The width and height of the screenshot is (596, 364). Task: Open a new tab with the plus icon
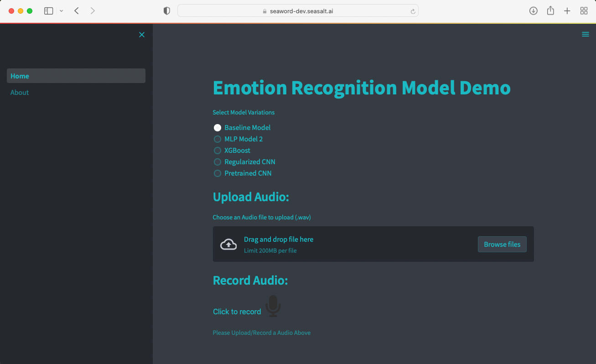[567, 11]
